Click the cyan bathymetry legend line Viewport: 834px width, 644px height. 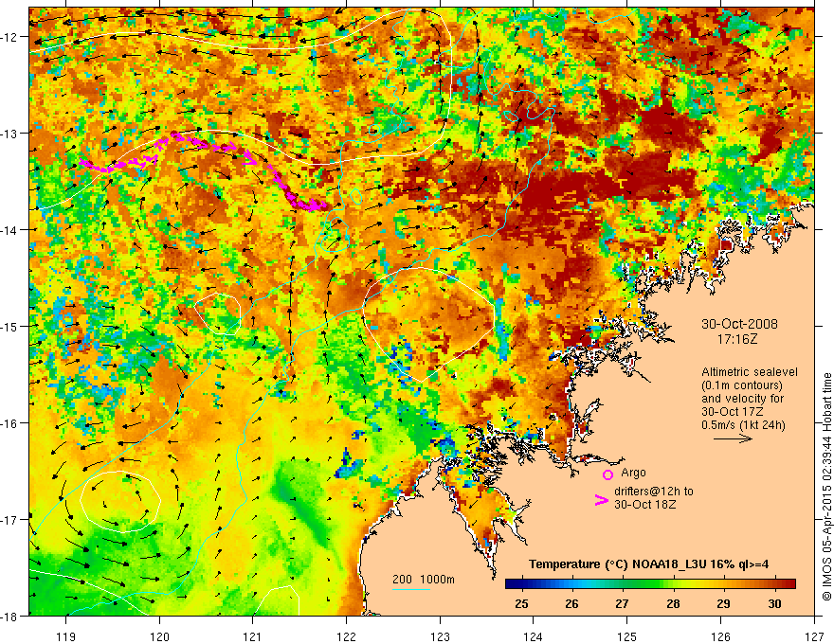[x=411, y=589]
